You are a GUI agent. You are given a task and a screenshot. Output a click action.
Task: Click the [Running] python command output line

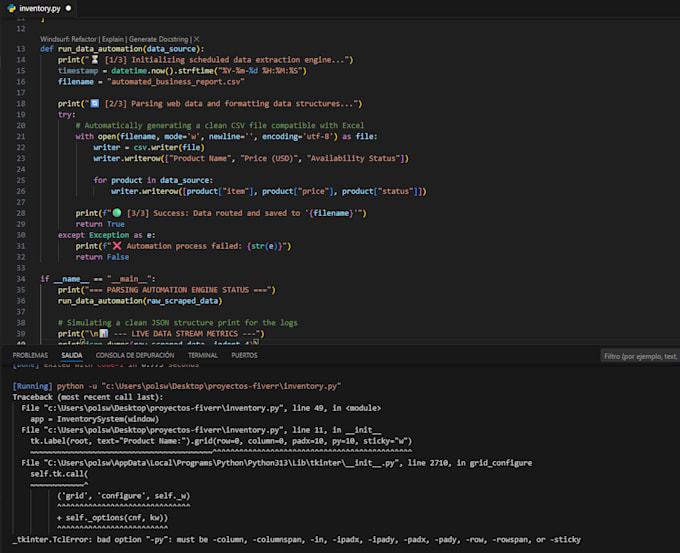[x=177, y=386]
